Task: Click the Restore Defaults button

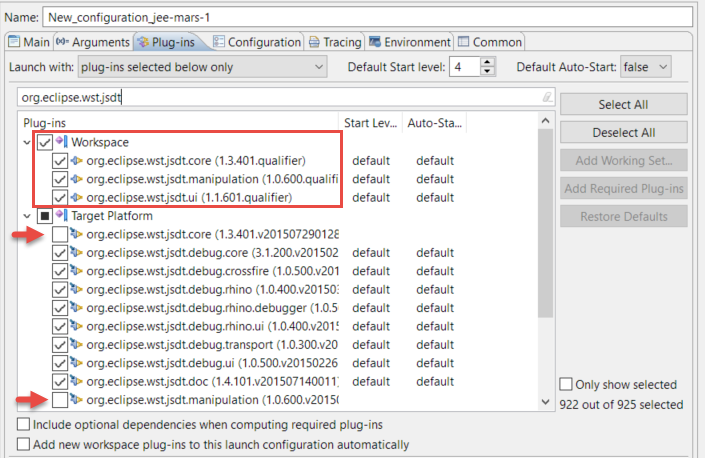Action: pos(624,216)
